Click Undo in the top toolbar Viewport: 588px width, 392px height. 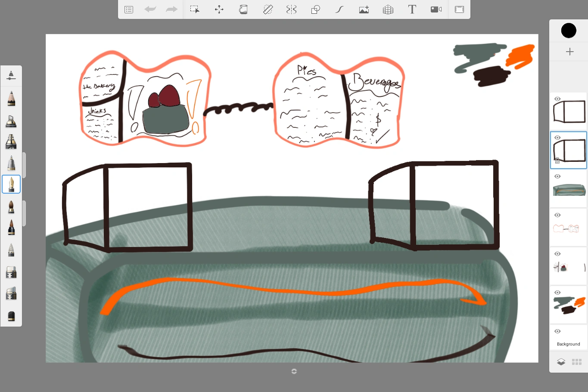tap(150, 9)
